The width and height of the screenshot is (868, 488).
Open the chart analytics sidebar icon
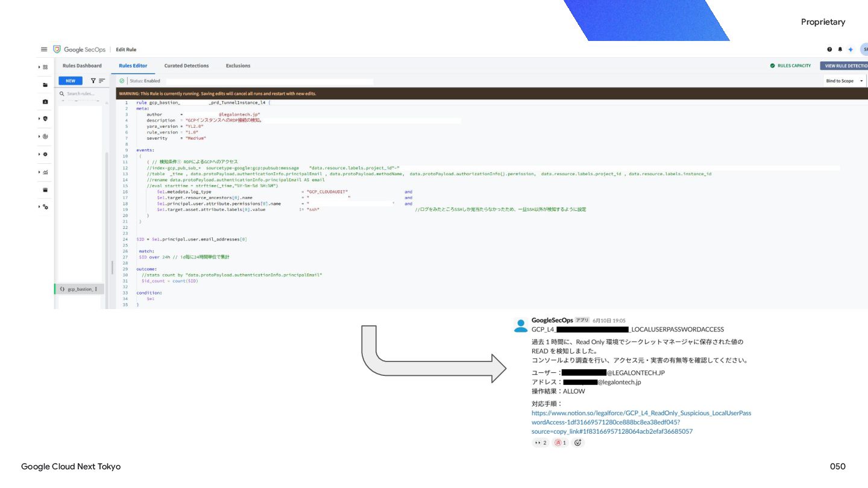click(x=45, y=172)
